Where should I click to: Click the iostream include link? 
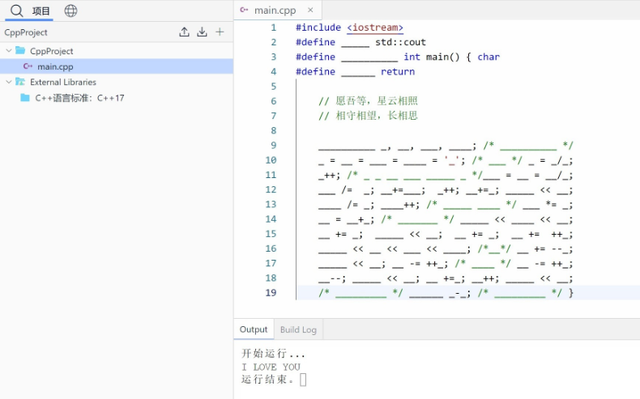[x=375, y=27]
